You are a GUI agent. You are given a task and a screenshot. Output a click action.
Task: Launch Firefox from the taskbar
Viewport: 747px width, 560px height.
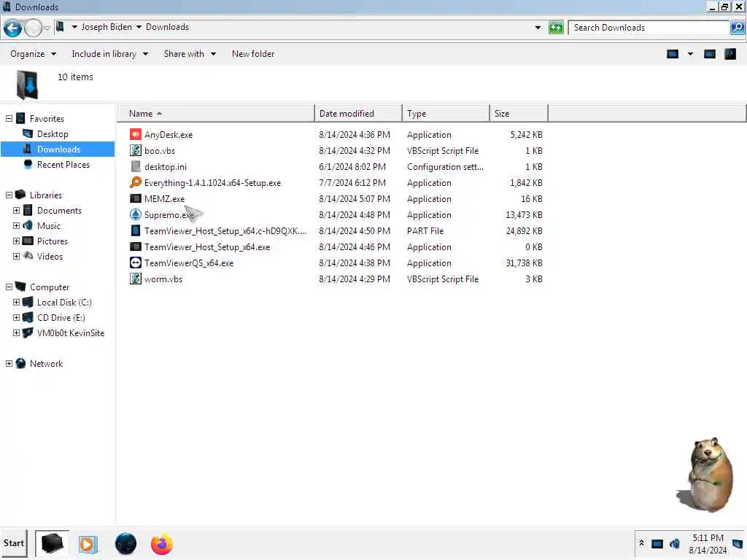(x=161, y=544)
